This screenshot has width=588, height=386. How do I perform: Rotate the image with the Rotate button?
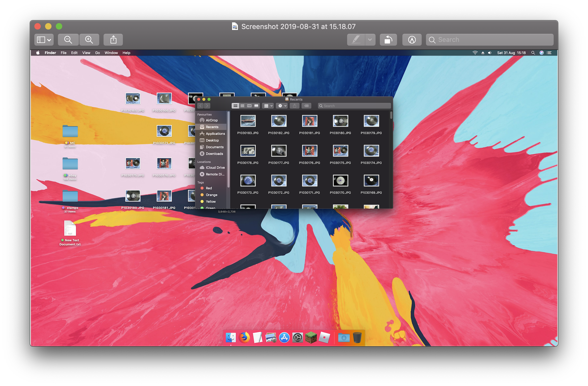388,40
